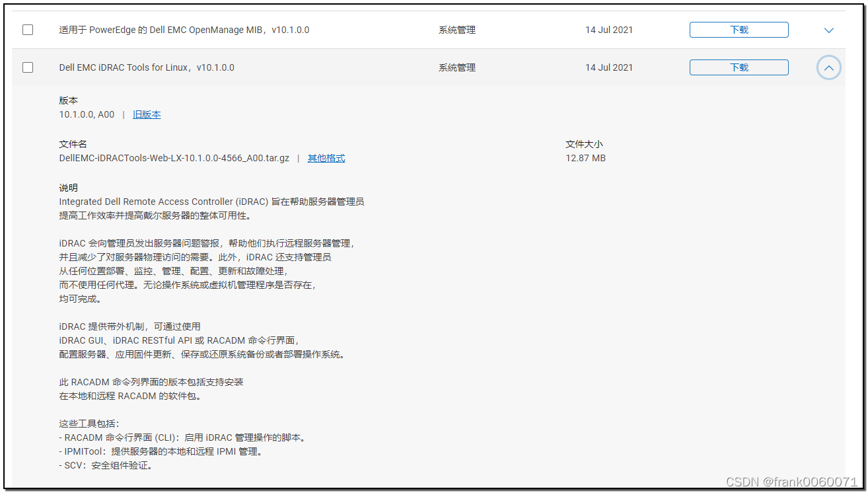
Task: Click the 文件名 heading label
Action: [x=73, y=144]
